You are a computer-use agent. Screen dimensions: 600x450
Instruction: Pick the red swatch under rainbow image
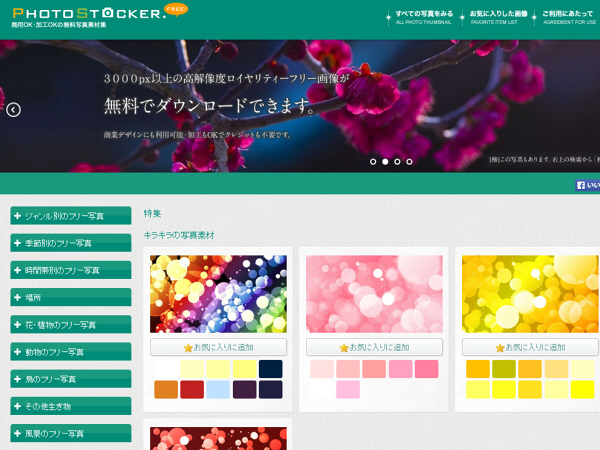coord(192,390)
